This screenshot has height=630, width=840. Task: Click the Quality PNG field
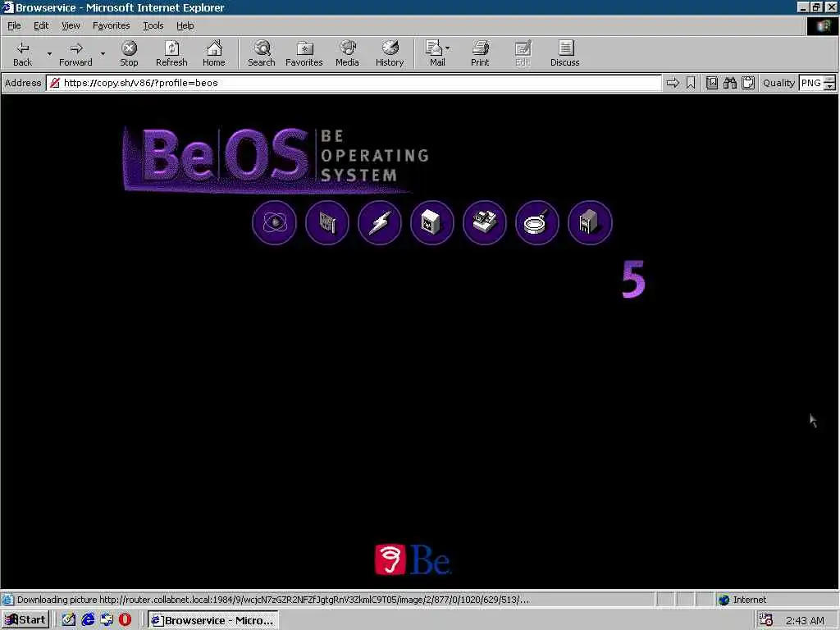(x=811, y=83)
